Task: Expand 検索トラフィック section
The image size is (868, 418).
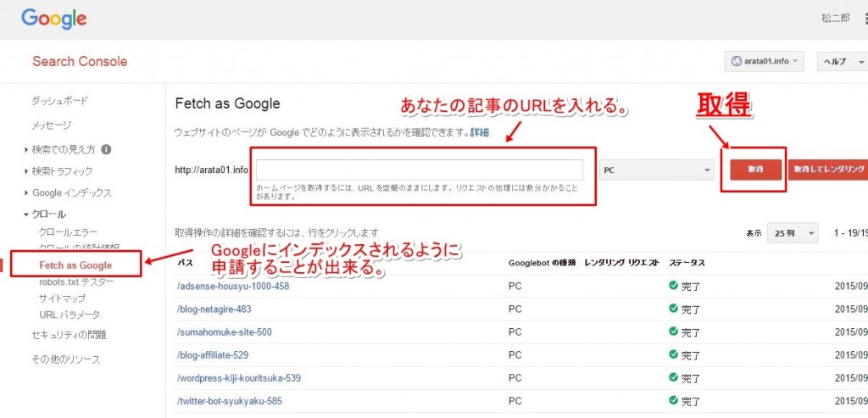Action: [62, 171]
